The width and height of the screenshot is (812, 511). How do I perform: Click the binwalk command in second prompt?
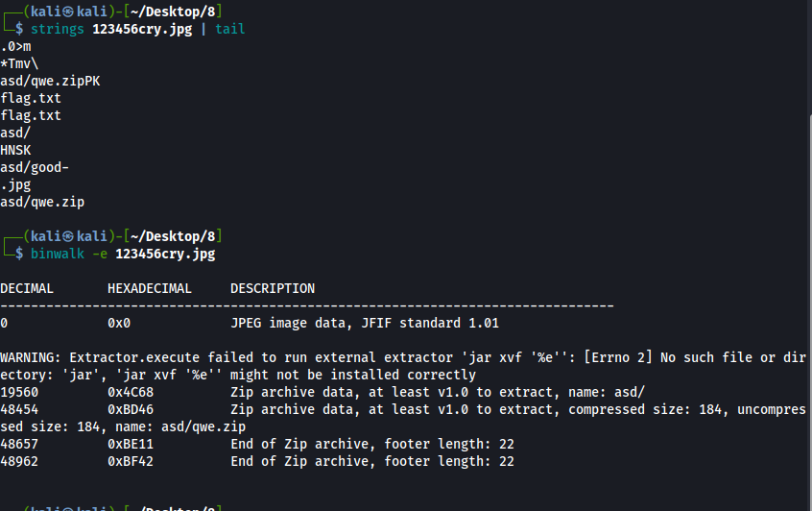click(57, 254)
